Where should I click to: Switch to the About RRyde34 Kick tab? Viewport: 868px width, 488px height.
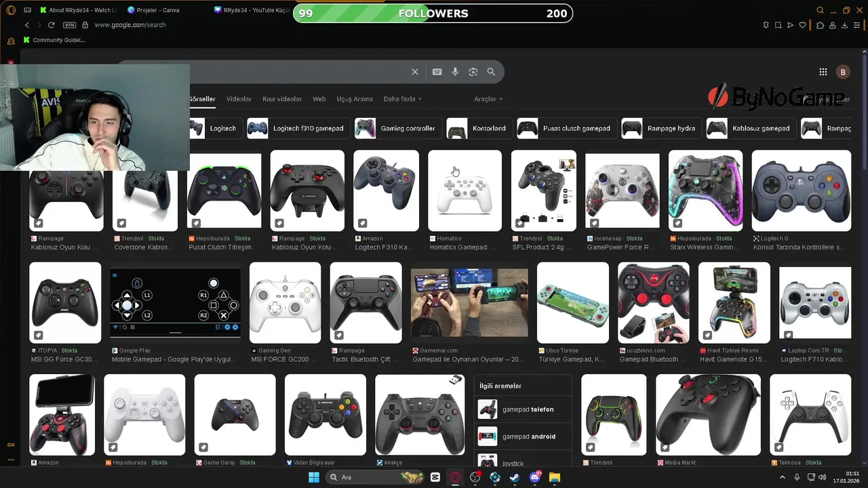click(x=78, y=10)
